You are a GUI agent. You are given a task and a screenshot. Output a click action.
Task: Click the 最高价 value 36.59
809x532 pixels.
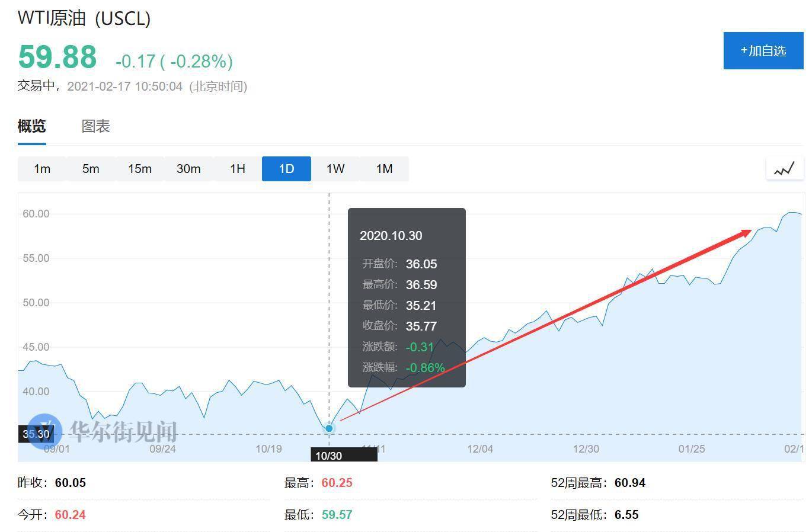[421, 285]
